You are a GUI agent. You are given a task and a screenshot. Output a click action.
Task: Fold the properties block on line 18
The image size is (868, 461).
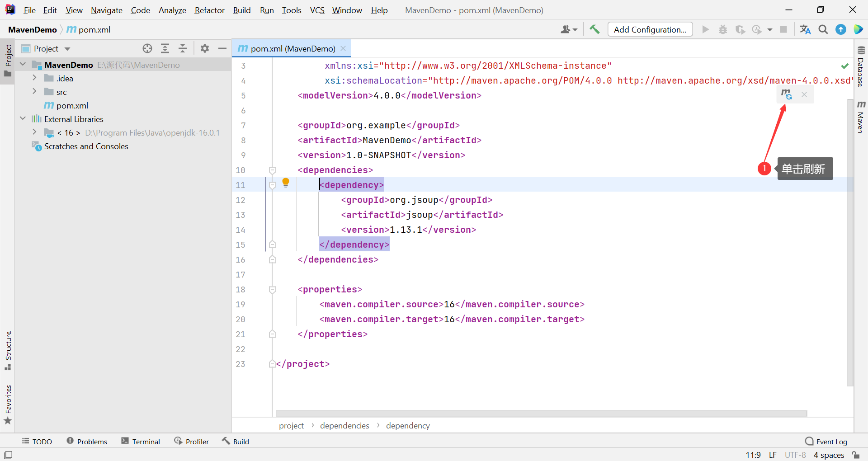pos(272,289)
